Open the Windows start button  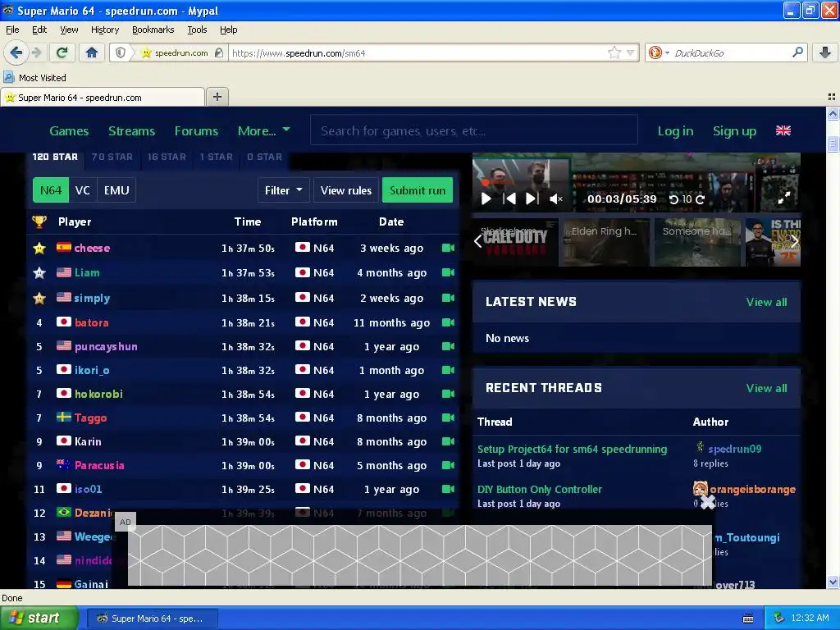pyautogui.click(x=39, y=618)
